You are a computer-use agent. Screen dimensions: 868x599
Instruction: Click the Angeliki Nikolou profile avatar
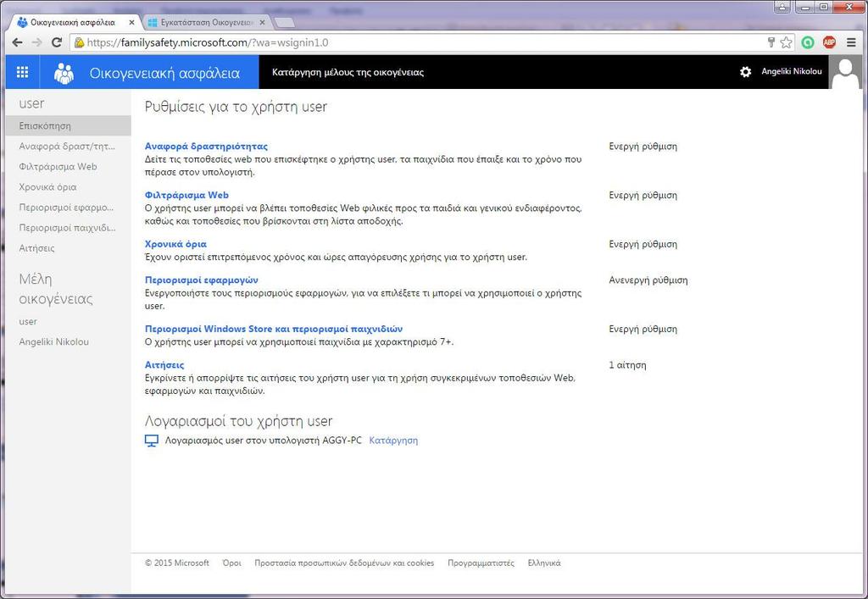[x=845, y=72]
